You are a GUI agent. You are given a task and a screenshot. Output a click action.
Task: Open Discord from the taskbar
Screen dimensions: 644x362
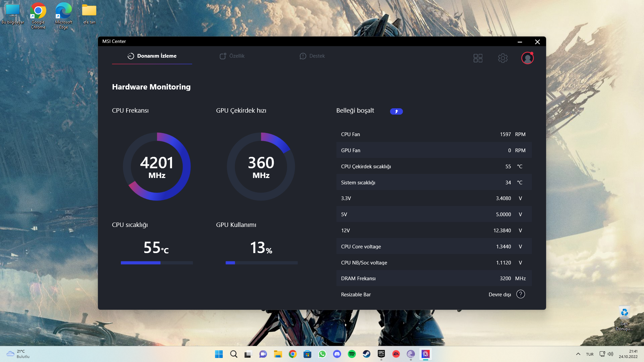[337, 354]
